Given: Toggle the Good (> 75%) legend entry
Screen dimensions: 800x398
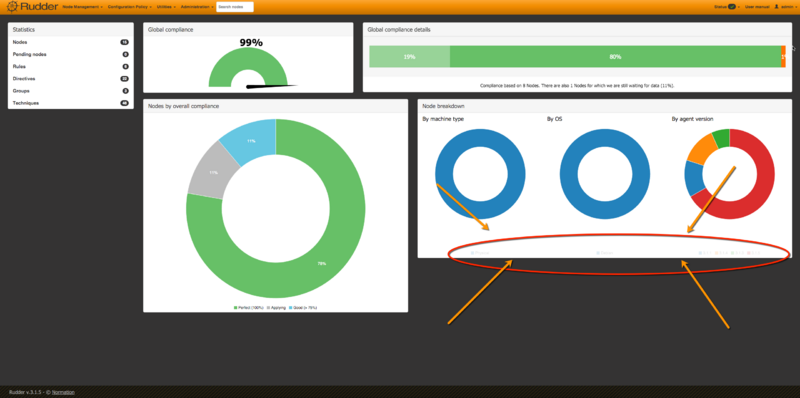Looking at the screenshot, I should click(303, 308).
